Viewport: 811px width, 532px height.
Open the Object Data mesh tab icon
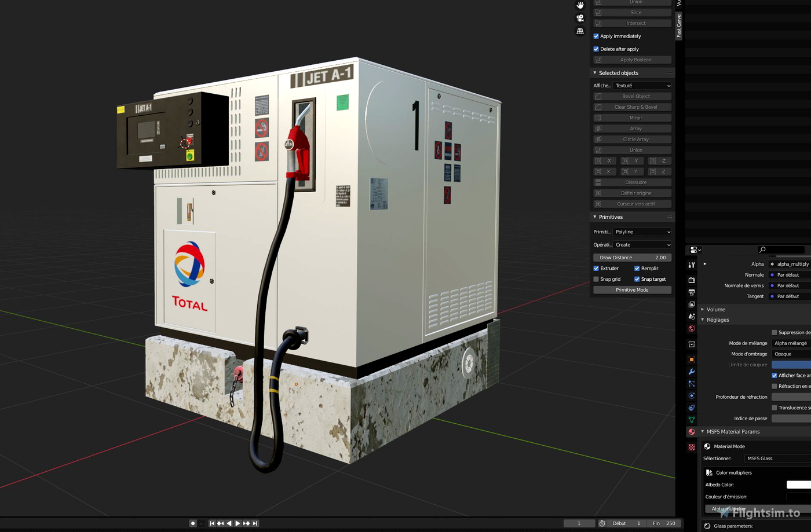click(x=692, y=420)
